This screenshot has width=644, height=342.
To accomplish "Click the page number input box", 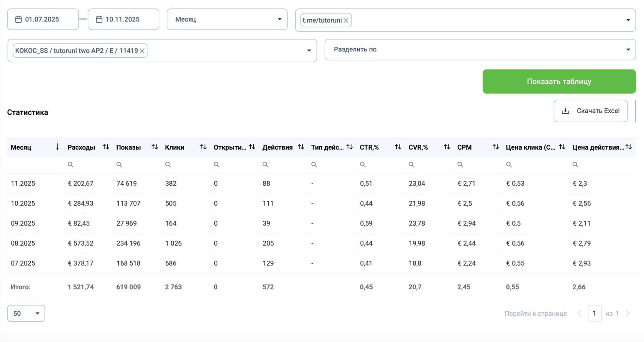I will pyautogui.click(x=595, y=314).
